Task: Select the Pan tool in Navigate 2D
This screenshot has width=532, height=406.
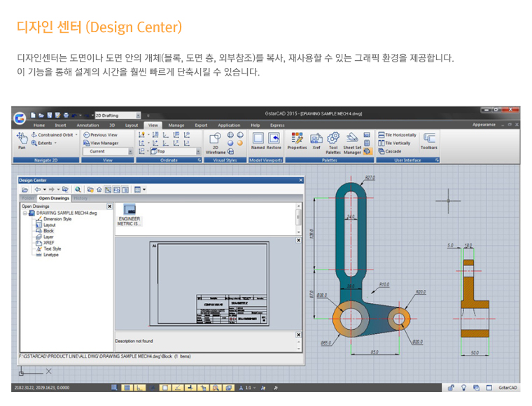Action: [22, 141]
